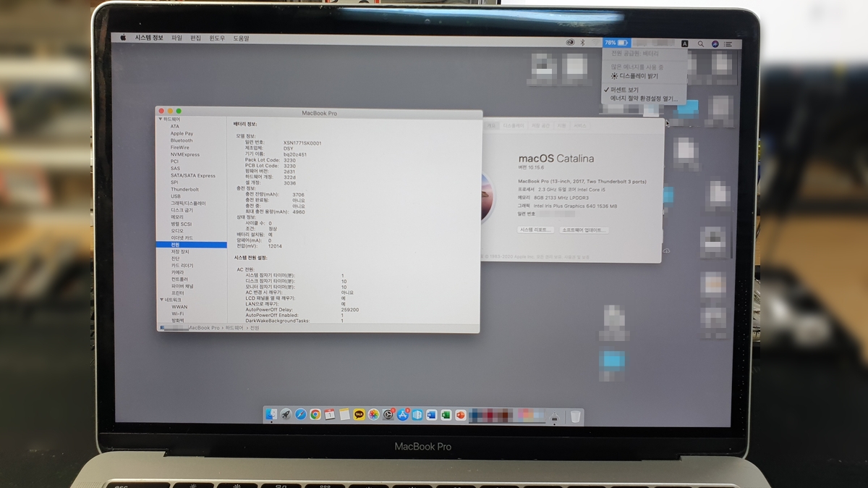Open the 편집 menu
This screenshot has width=868, height=488.
click(x=195, y=38)
